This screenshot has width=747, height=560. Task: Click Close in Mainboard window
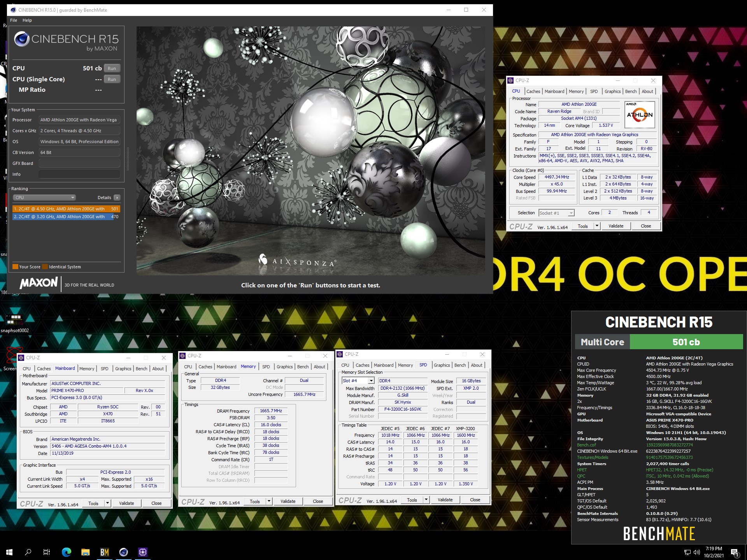point(156,503)
